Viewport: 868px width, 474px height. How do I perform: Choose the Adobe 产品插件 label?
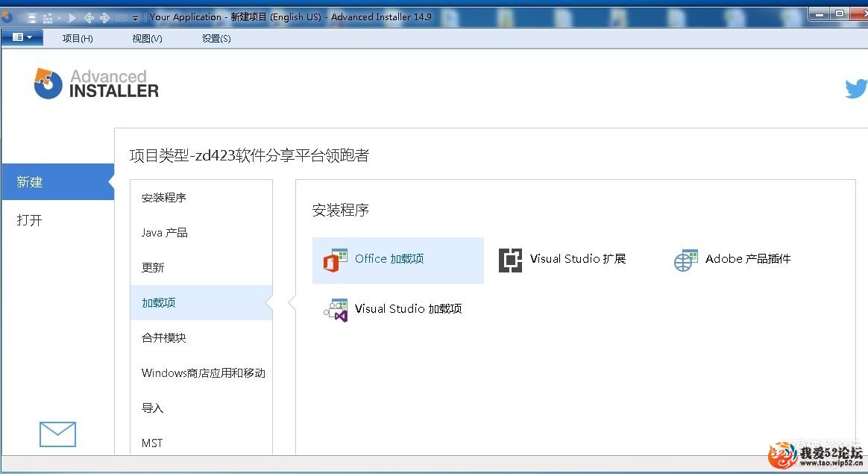click(x=748, y=259)
